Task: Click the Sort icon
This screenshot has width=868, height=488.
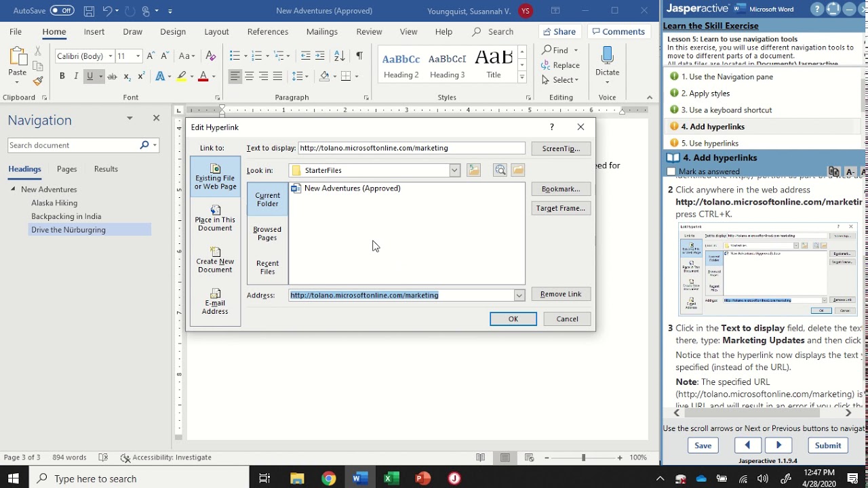Action: 340,56
